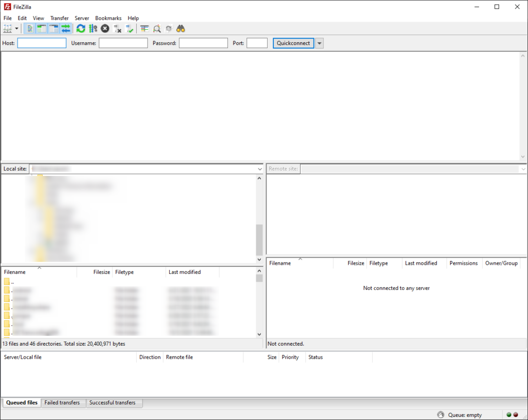Open directory listing filters dialog
Viewport: 528px width, 420px height.
[x=144, y=29]
